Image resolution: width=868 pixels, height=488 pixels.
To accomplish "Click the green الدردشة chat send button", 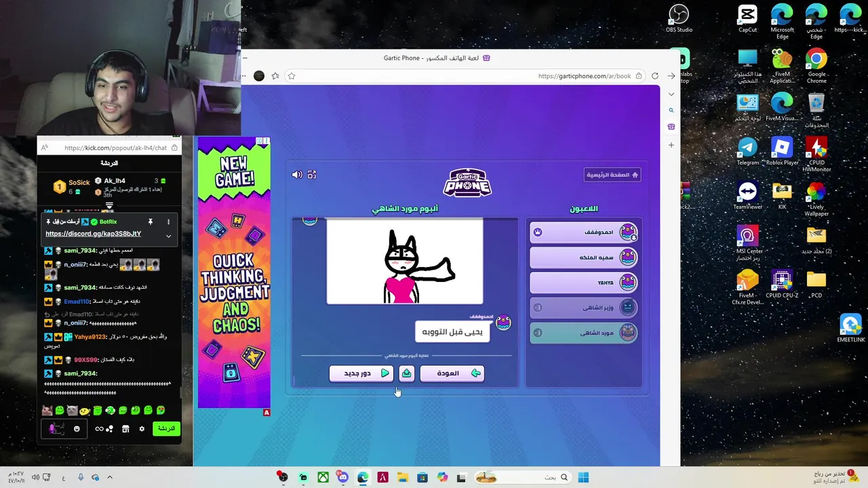I will (x=166, y=428).
